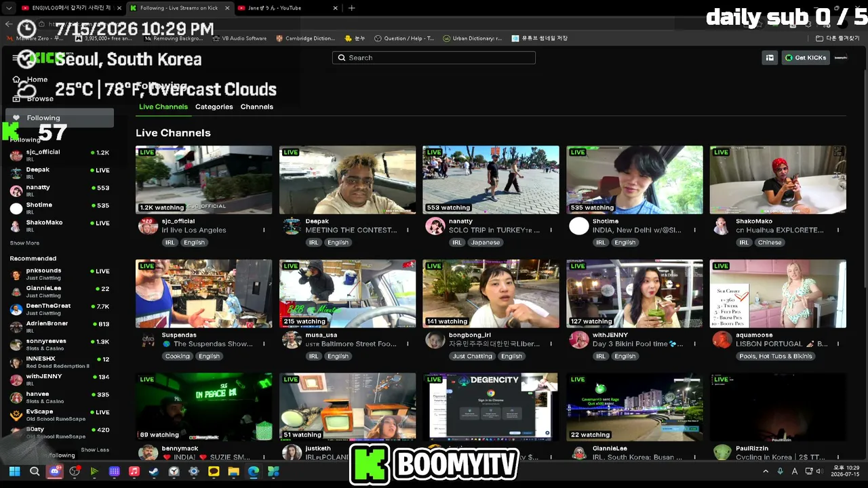Click Show More under Following list

click(24, 243)
